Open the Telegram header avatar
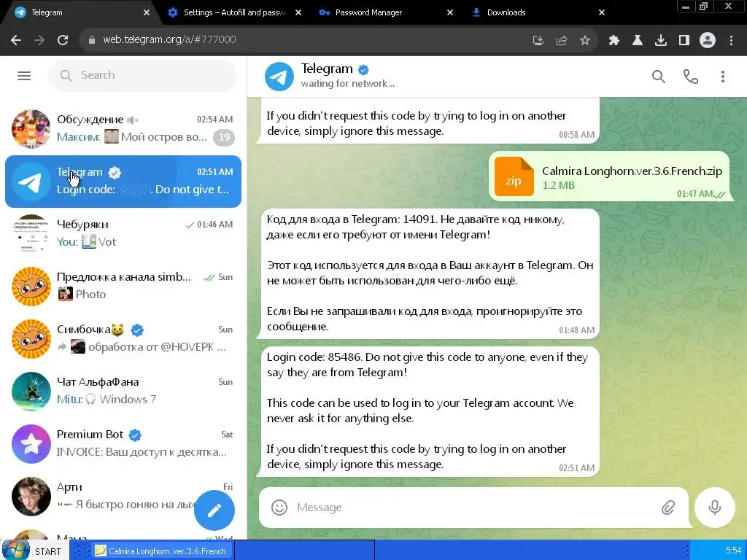The height and width of the screenshot is (560, 747). coord(279,76)
